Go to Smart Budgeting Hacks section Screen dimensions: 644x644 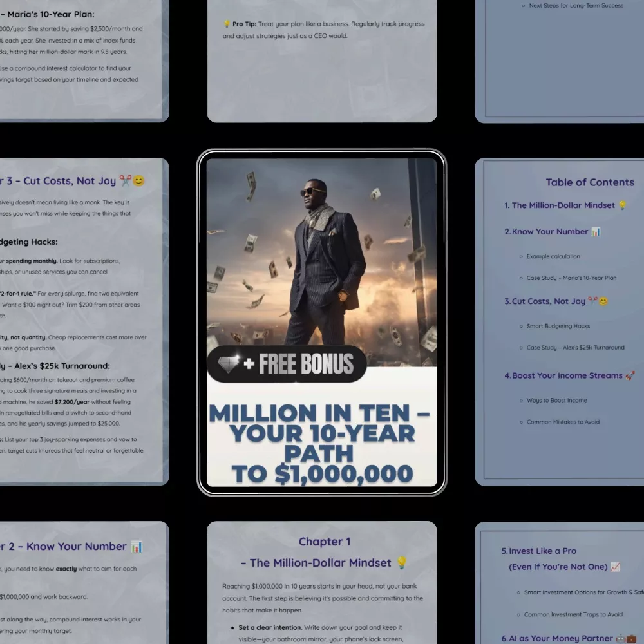[558, 326]
